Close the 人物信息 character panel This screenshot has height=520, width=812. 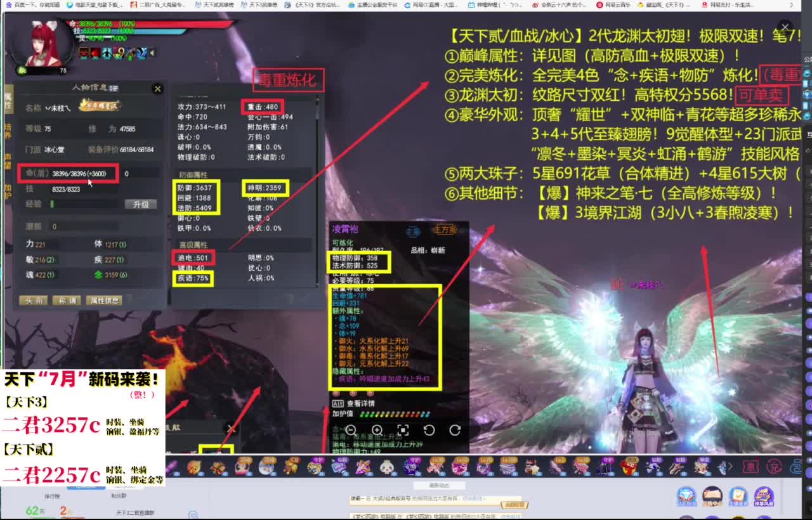(157, 89)
